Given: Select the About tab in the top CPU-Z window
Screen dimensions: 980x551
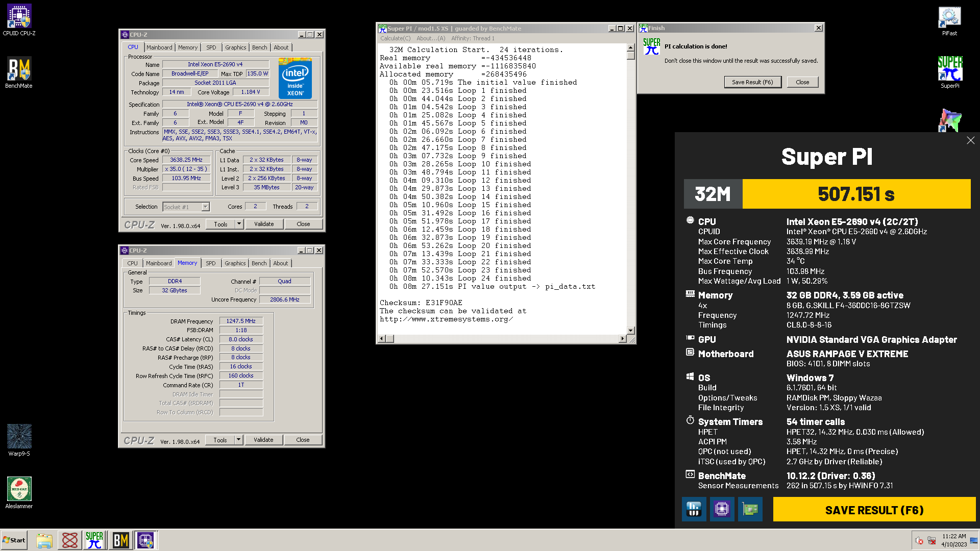Looking at the screenshot, I should point(281,47).
